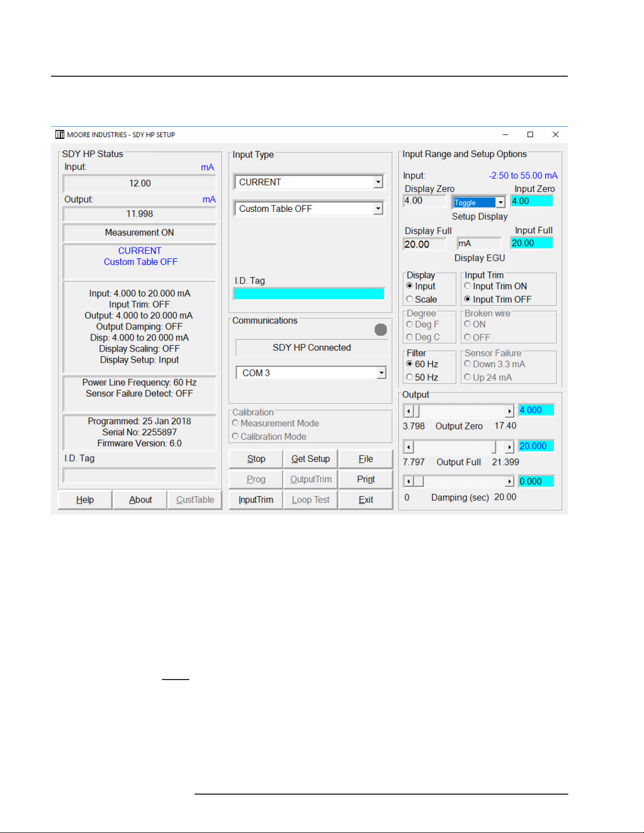The width and height of the screenshot is (644, 833).
Task: Click the Display Full 20.00 field
Action: point(425,244)
